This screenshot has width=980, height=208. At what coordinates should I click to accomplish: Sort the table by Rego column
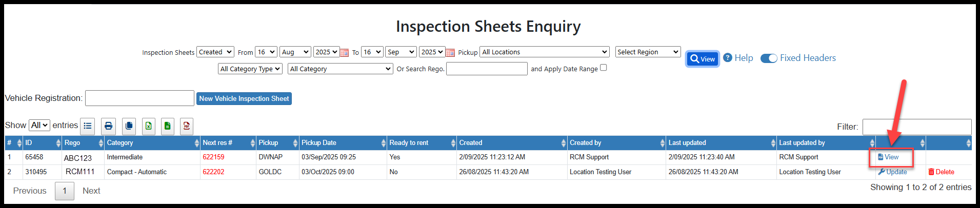click(82, 143)
